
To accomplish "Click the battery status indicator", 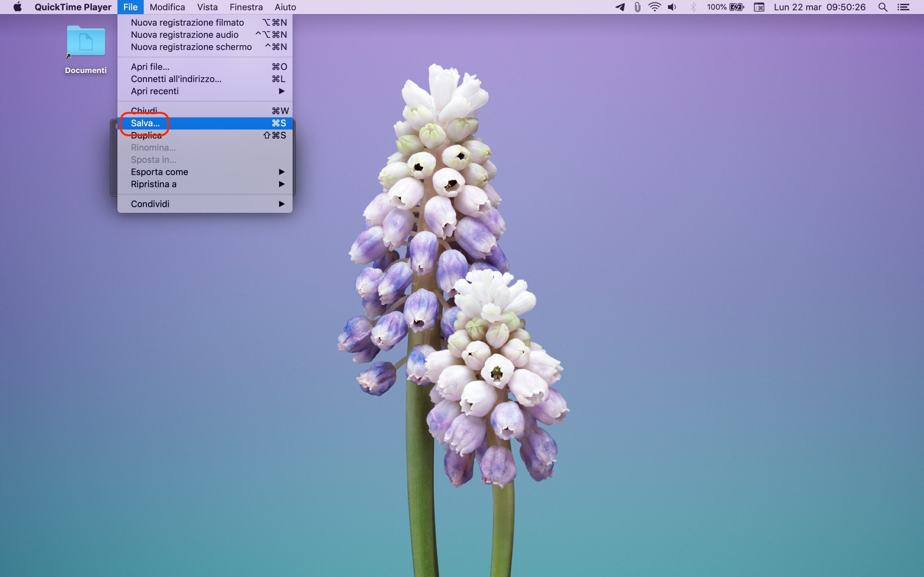I will [725, 7].
